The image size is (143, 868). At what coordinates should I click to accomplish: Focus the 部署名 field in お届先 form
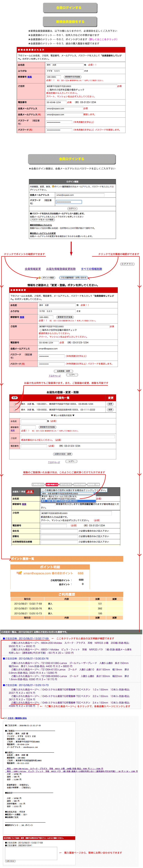[x=59, y=536]
